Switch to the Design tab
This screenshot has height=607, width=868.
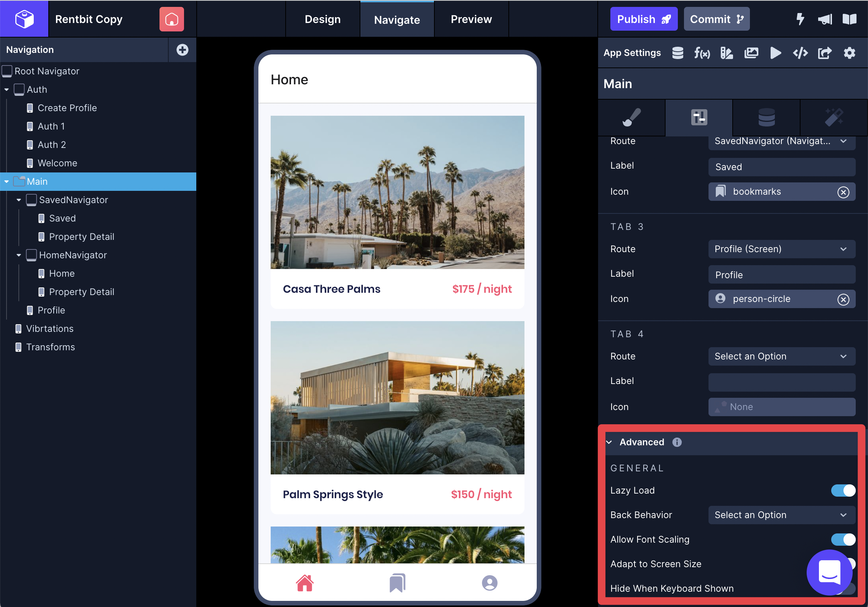[x=322, y=19]
